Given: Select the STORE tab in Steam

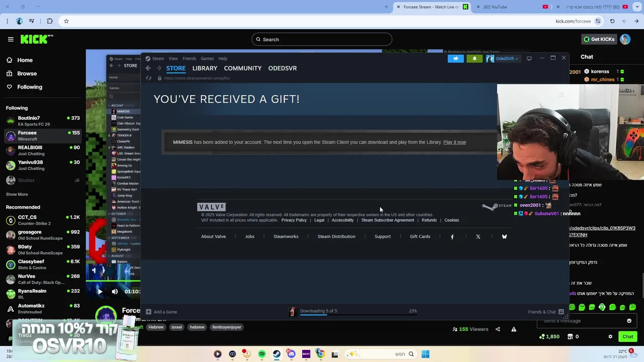Looking at the screenshot, I should [176, 68].
